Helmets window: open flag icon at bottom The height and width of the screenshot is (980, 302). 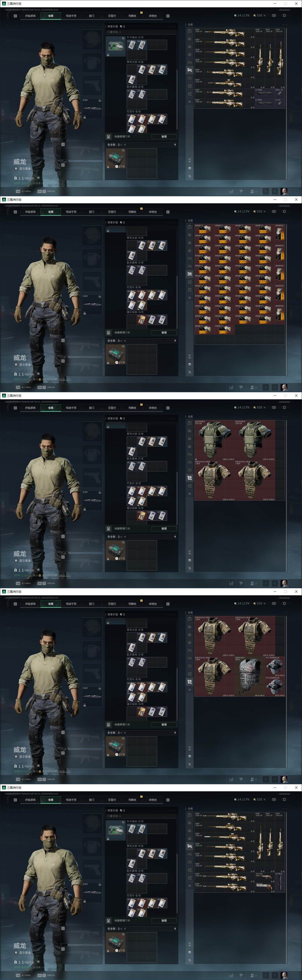point(241,779)
